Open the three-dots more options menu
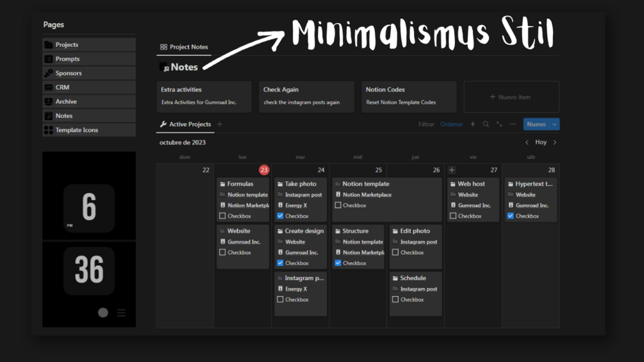 point(513,124)
